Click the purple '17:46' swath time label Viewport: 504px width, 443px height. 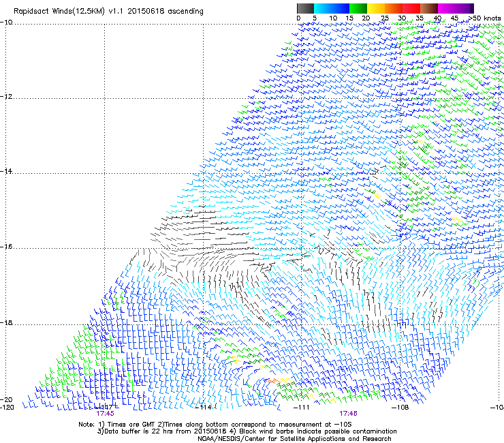349,414
